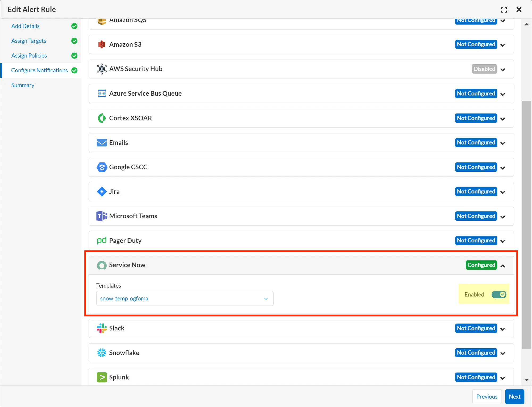
Task: Click the Jira diamond icon
Action: 102,192
